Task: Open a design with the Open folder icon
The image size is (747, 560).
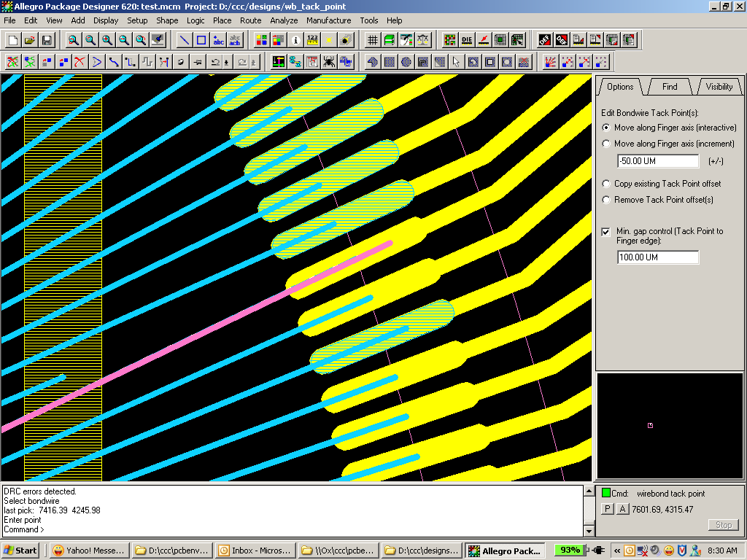Action: pos(29,40)
